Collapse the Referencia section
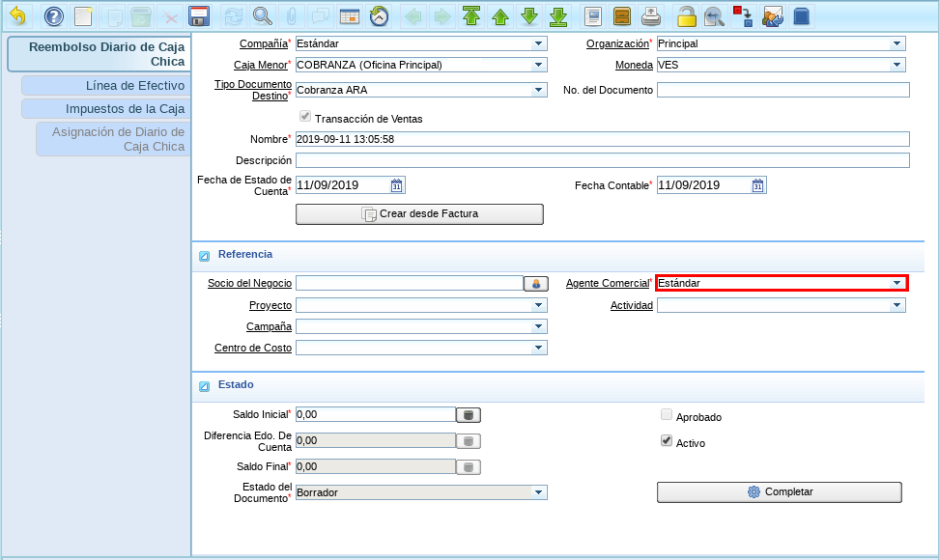The width and height of the screenshot is (939, 560). click(x=204, y=256)
